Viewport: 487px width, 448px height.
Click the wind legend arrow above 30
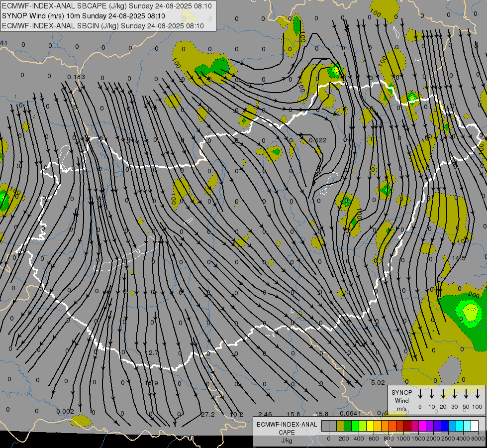pos(454,394)
